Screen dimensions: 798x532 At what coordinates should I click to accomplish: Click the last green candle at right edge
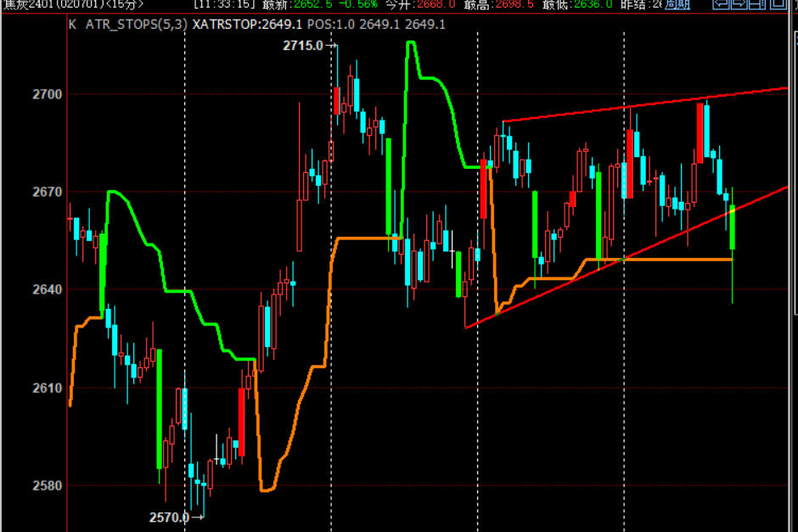coord(732,227)
